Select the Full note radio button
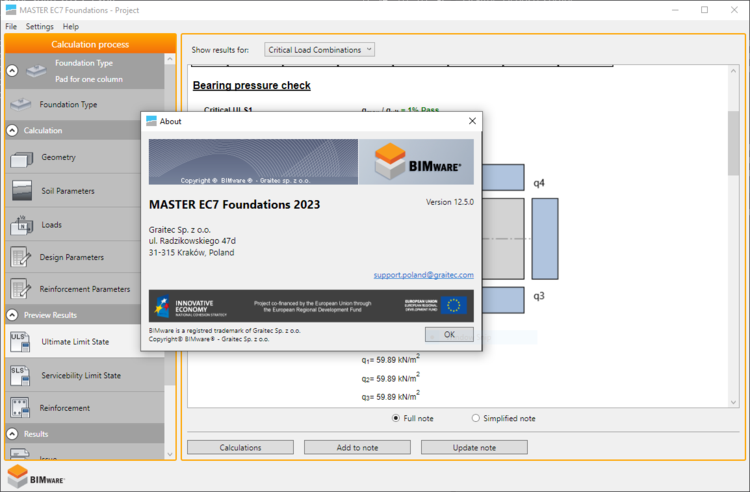The height and width of the screenshot is (492, 750). [x=396, y=418]
